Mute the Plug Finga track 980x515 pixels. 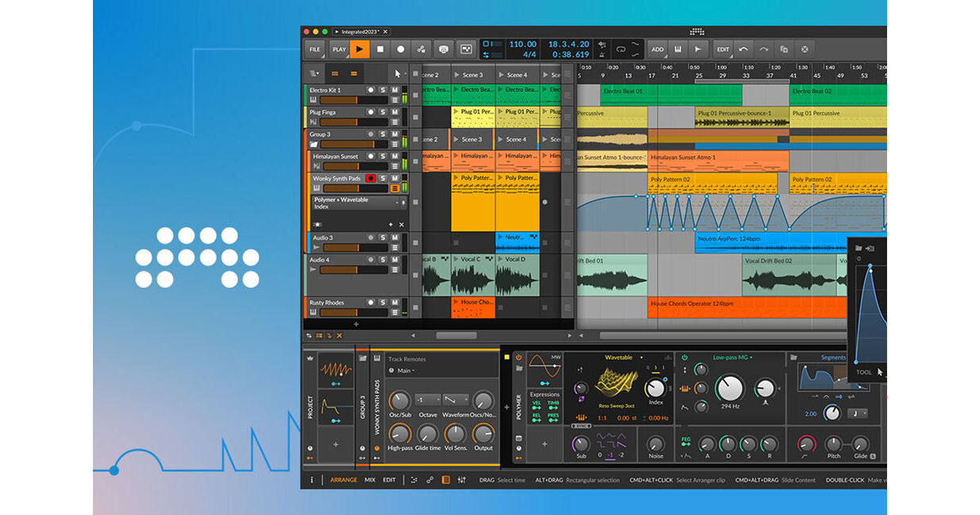[395, 112]
